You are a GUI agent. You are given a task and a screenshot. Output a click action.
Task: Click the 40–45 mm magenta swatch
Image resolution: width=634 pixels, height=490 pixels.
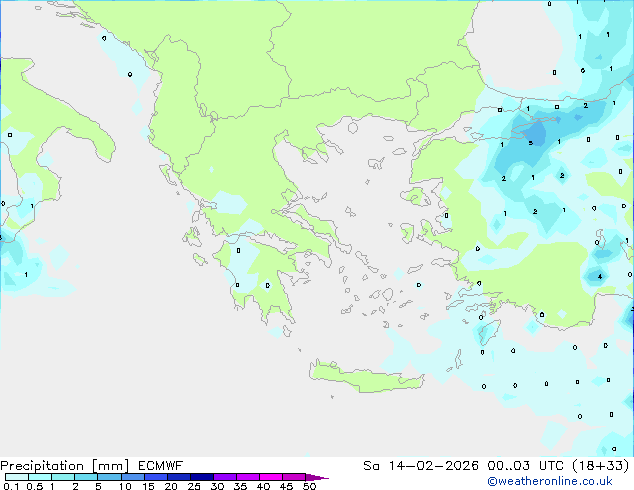pos(271,477)
